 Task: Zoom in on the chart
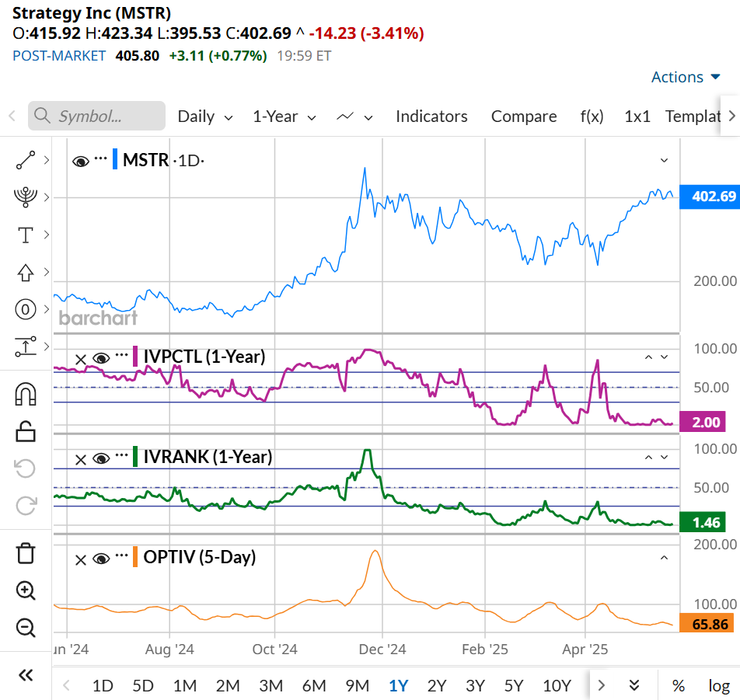tap(26, 591)
